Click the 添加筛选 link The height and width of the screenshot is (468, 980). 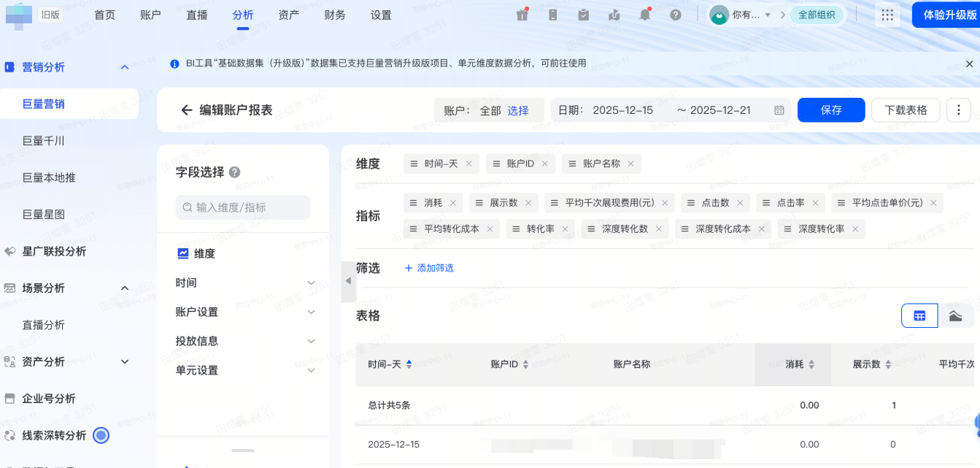pyautogui.click(x=429, y=268)
